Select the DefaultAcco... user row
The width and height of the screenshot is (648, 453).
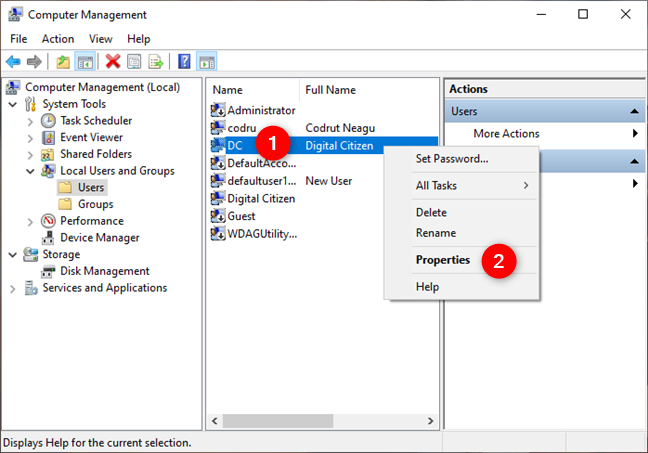point(261,163)
